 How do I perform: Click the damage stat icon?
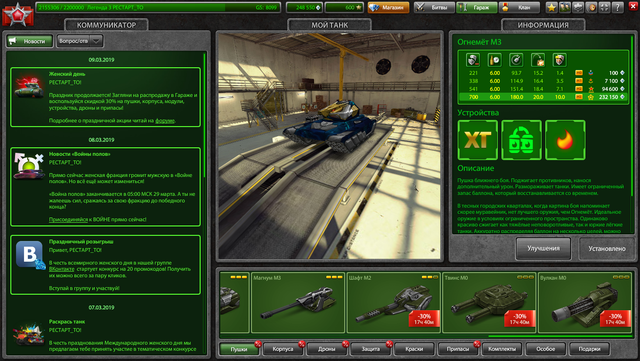pos(473,60)
